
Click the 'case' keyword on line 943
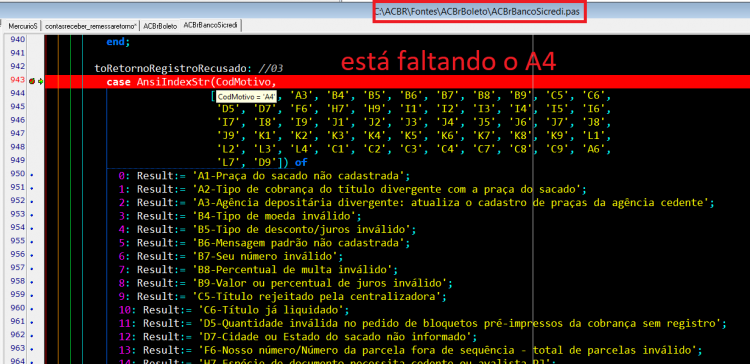(119, 82)
